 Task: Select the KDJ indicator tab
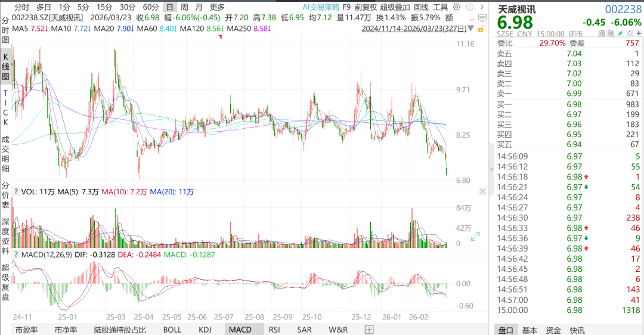(x=205, y=329)
